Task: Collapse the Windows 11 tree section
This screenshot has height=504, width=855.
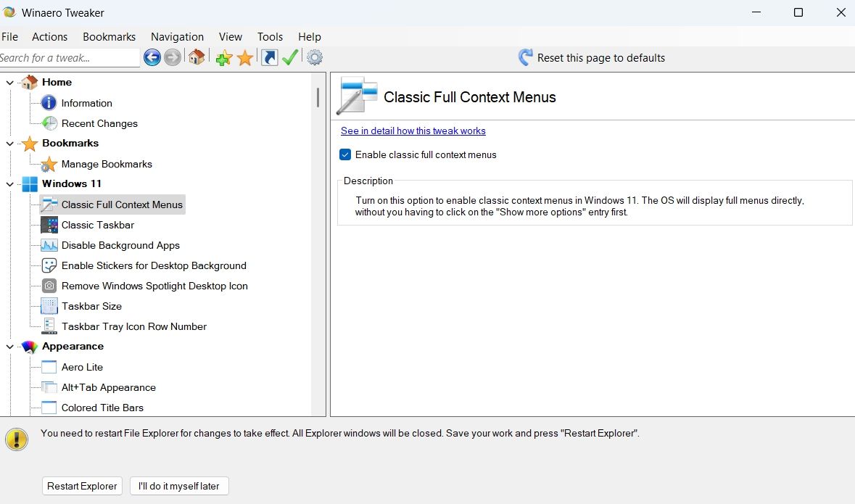Action: click(x=10, y=183)
